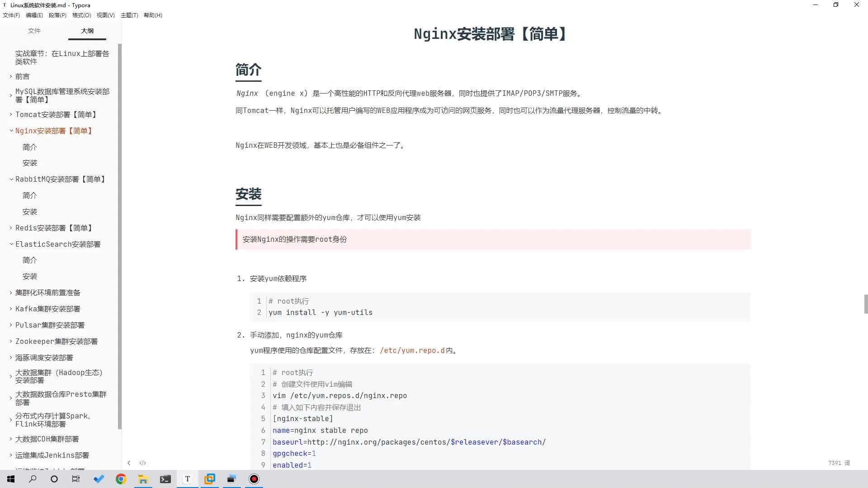Open 分布式内存计算Spark、Flink环境部署 outline entry
Screen dimensions: 868x488
point(53,420)
